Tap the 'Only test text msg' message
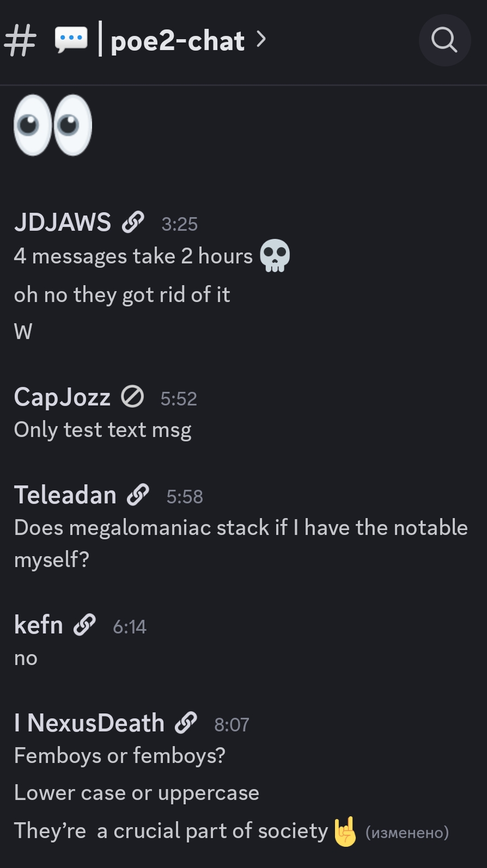This screenshot has height=868, width=487. tap(103, 430)
